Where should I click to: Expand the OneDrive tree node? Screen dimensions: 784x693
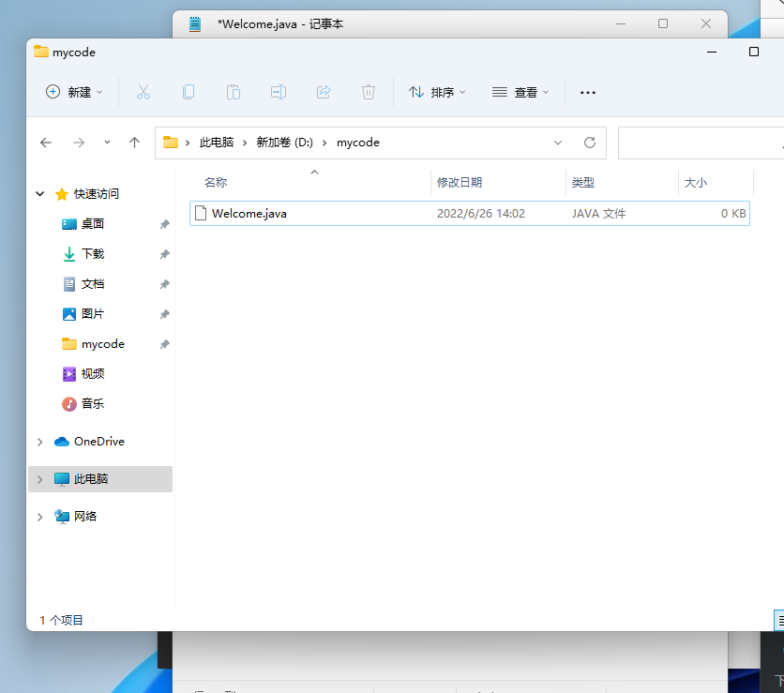click(40, 442)
